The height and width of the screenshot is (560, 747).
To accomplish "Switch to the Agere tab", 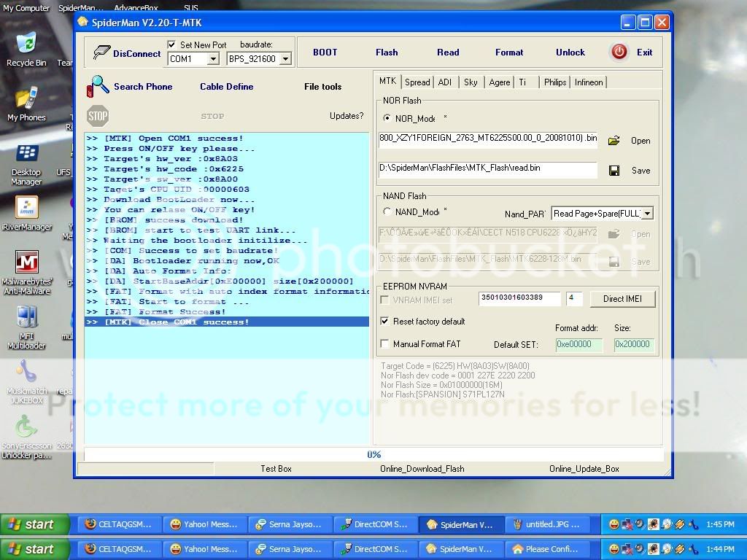I will (x=499, y=82).
